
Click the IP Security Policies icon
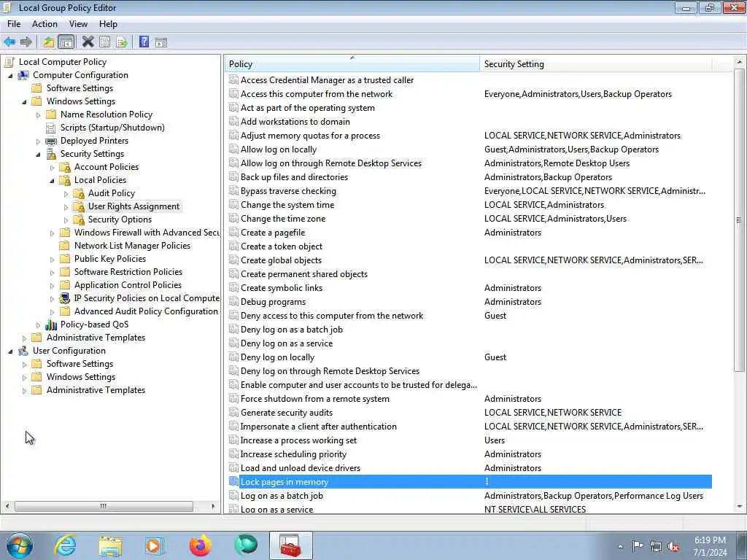pos(64,298)
